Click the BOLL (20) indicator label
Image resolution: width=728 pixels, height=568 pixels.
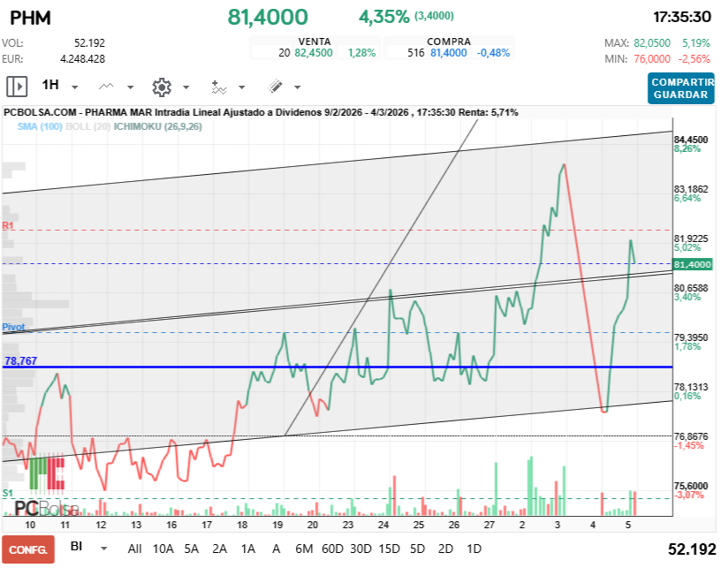click(x=87, y=126)
